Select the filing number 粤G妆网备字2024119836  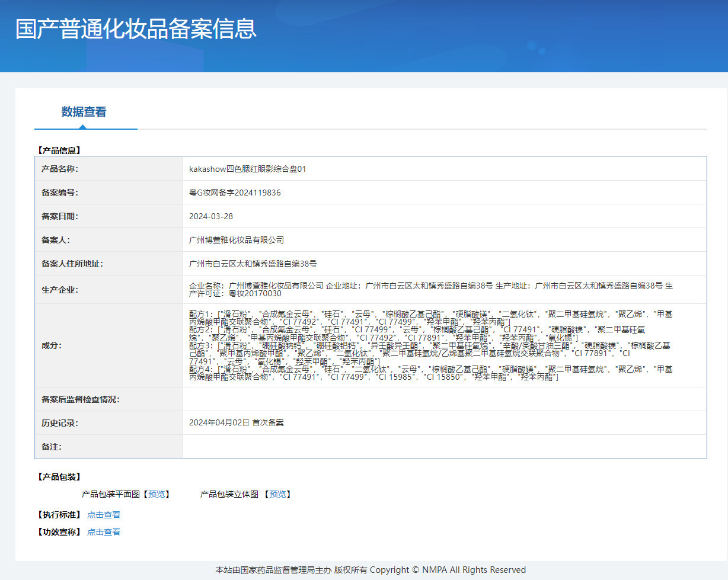pyautogui.click(x=235, y=193)
